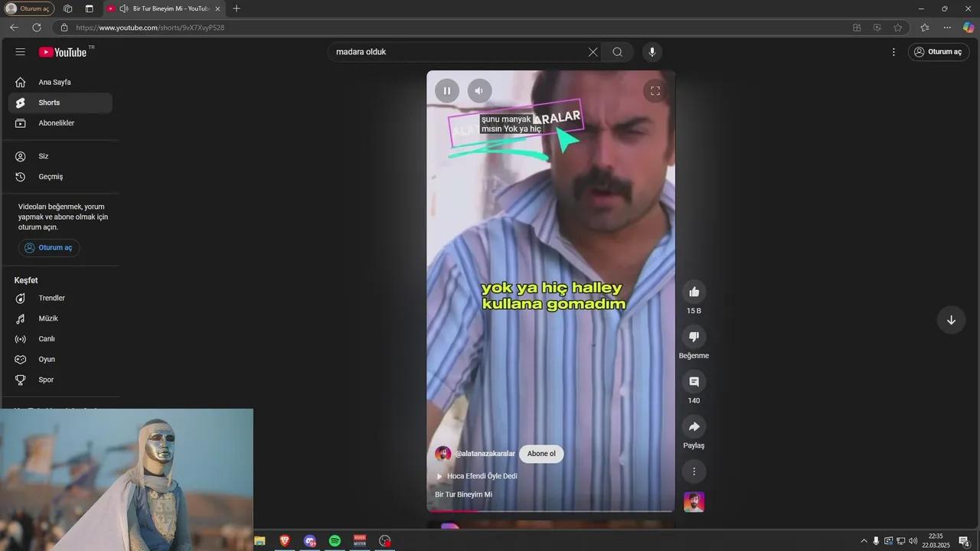
Task: Open browser workspaces icon
Action: pyautogui.click(x=67, y=8)
